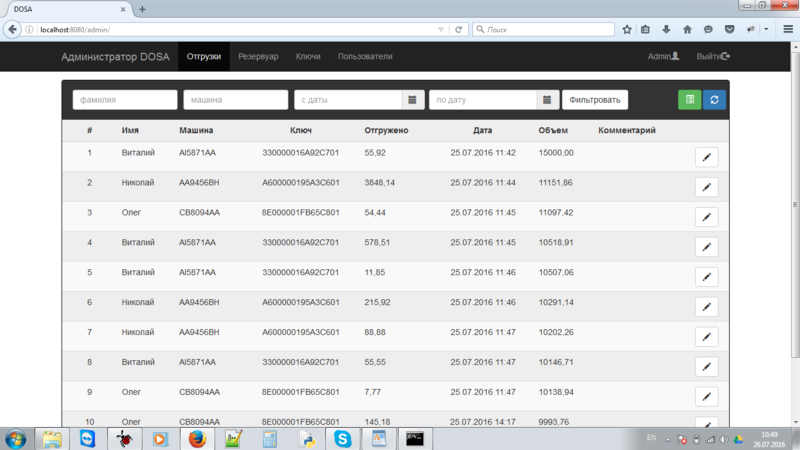Click the pencil icon for row 4
Viewport: 800px width, 450px height.
706,246
